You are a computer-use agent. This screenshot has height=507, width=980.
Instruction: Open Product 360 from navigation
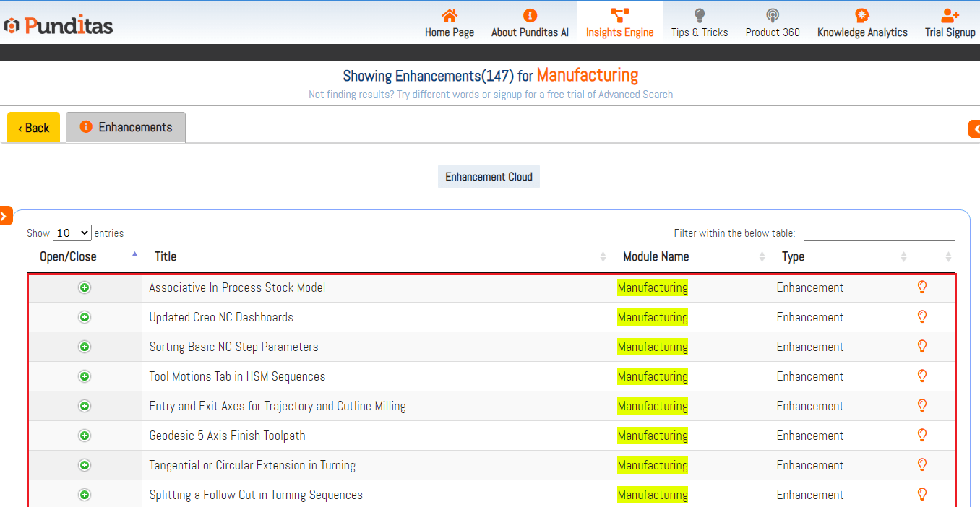pos(772,24)
